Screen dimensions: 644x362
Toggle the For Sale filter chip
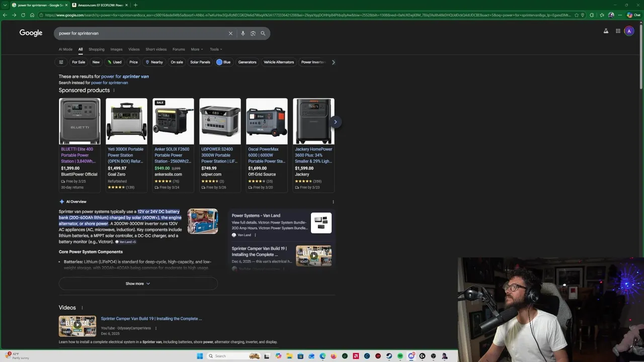[78, 62]
